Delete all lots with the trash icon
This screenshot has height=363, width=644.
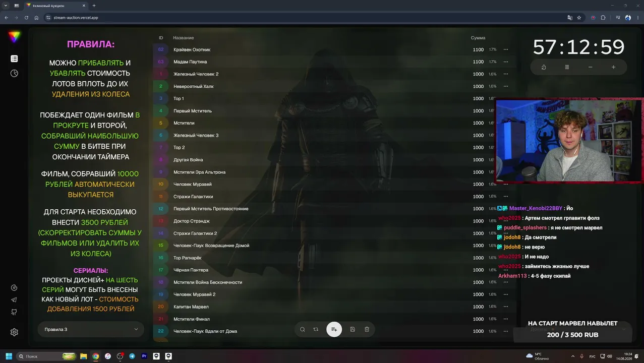(367, 329)
